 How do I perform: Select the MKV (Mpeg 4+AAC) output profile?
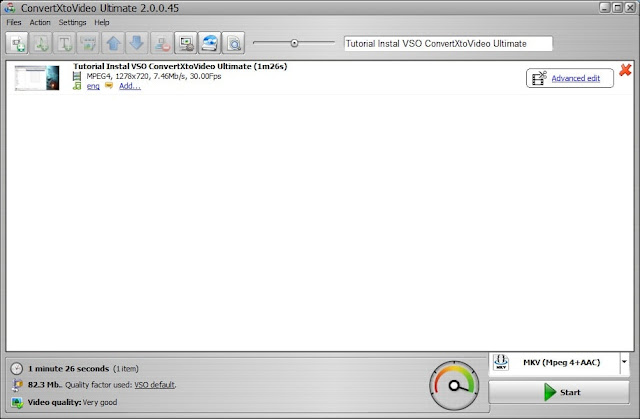[x=561, y=362]
